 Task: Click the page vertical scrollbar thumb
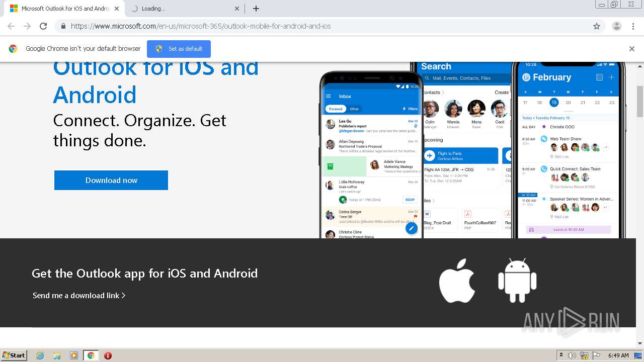click(640, 102)
